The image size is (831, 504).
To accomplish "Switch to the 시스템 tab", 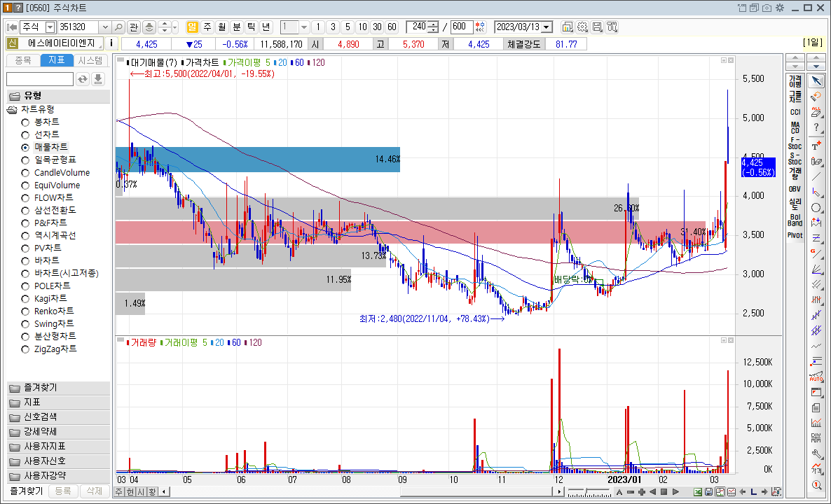I will point(90,60).
